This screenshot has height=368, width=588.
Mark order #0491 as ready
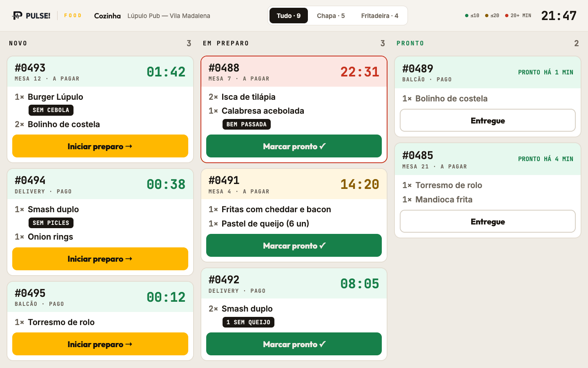294,245
